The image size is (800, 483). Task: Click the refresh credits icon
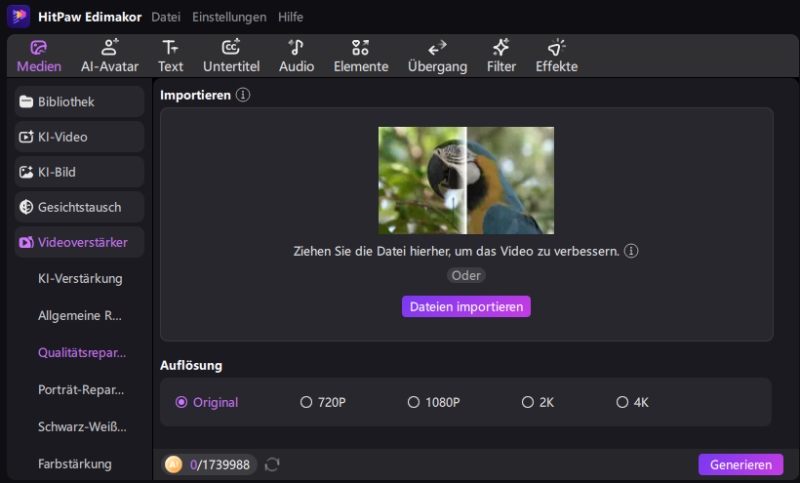click(272, 464)
